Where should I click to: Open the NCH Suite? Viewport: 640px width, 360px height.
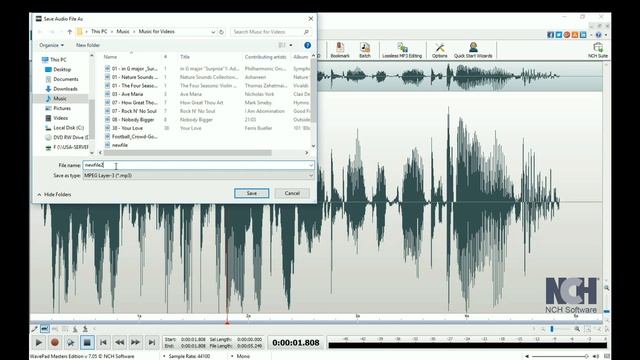(598, 50)
